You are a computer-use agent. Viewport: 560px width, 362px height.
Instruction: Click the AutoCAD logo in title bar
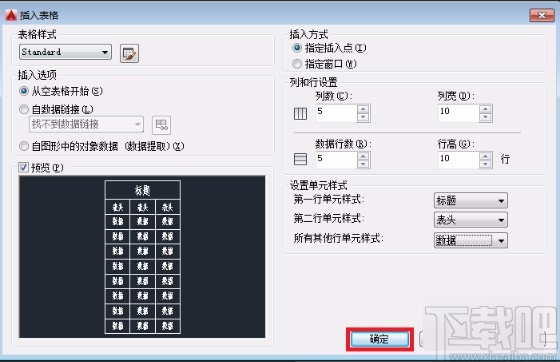point(11,15)
